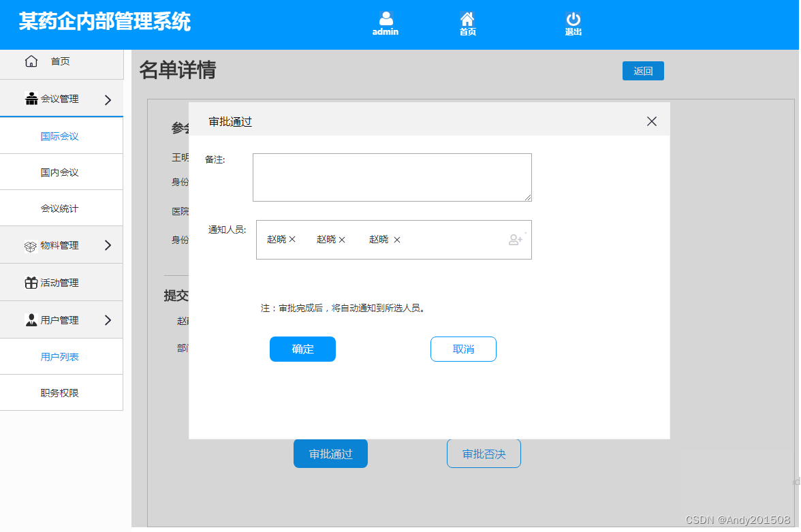Screen dimensions: 801x532
Task: Click the add-person icon in 通知人员 field
Action: tap(515, 239)
